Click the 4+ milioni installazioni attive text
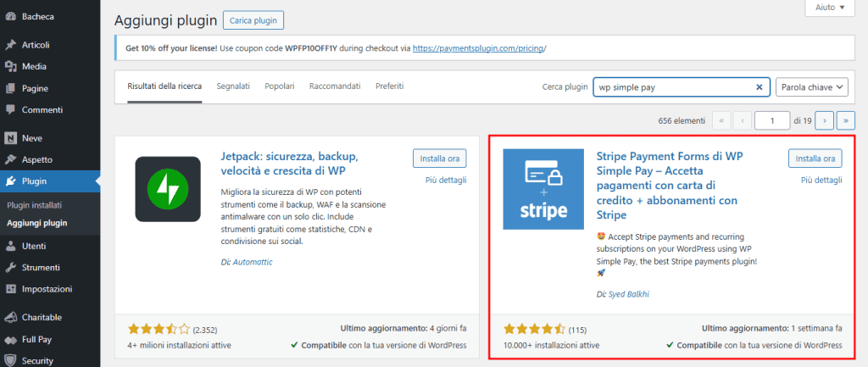The width and height of the screenshot is (868, 367). click(180, 346)
